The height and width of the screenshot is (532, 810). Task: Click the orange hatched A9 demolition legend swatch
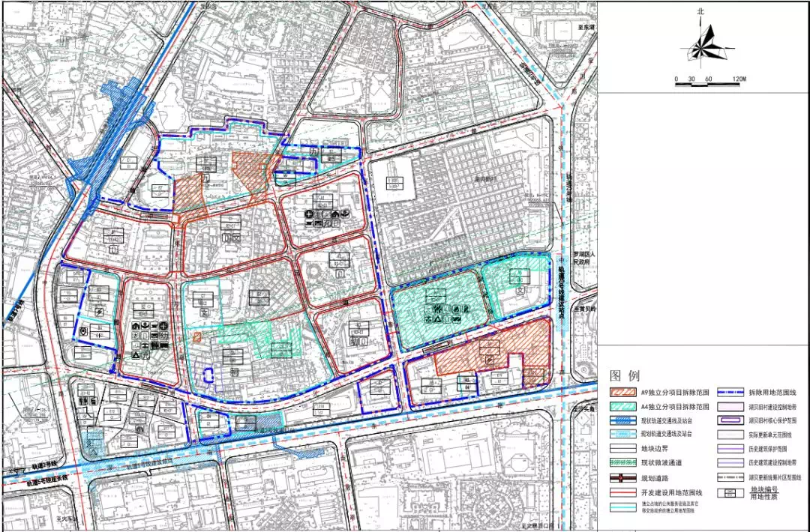tap(622, 392)
